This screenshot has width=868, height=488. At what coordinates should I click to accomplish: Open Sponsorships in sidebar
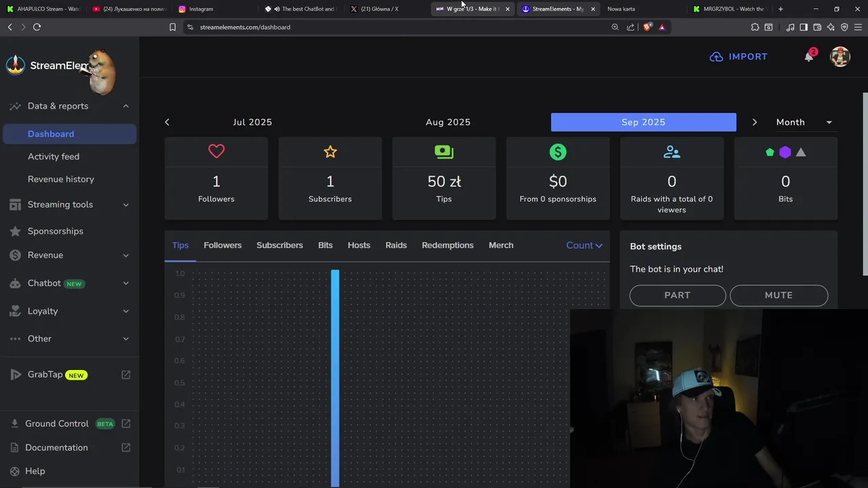(x=56, y=231)
